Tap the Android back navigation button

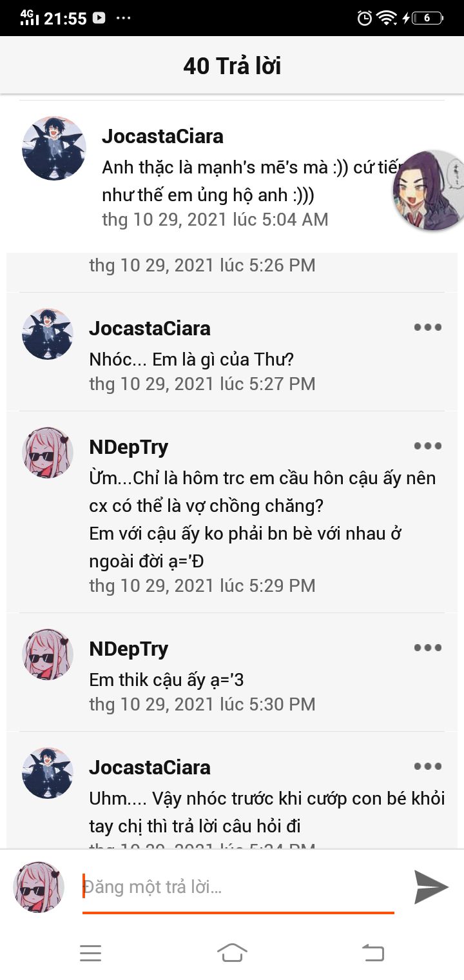[373, 952]
